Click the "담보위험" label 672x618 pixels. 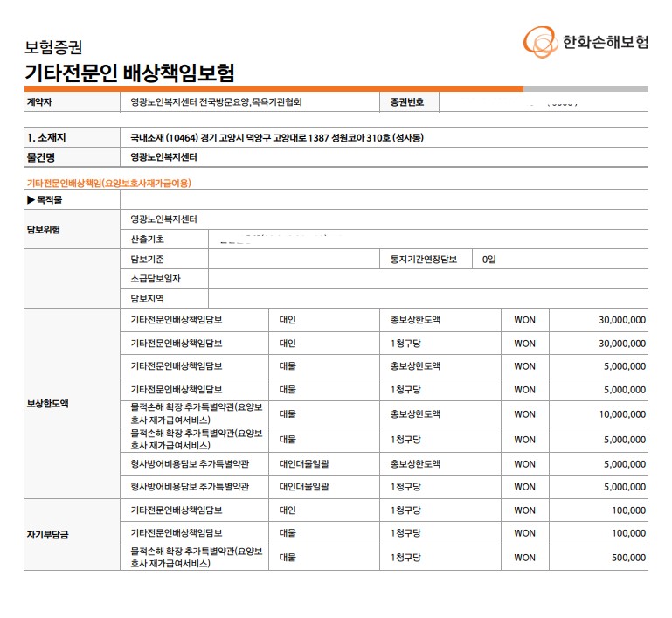tap(44, 229)
